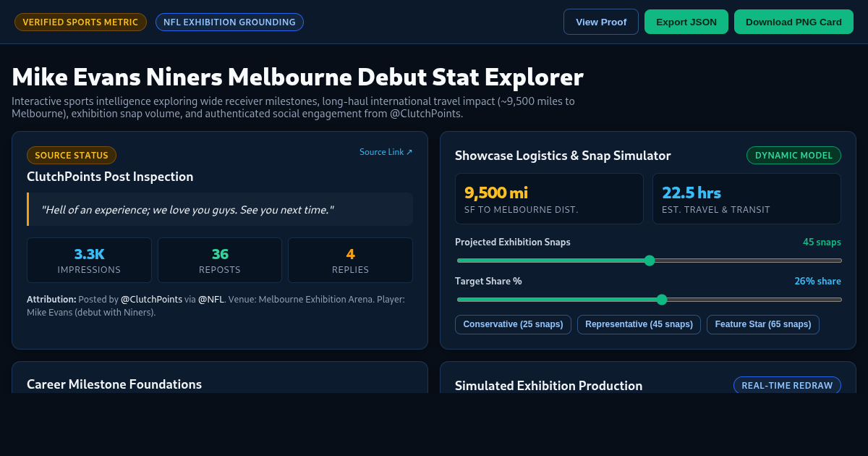Click NFL Exhibition Grounding badge
The height and width of the screenshot is (456, 868).
click(229, 22)
